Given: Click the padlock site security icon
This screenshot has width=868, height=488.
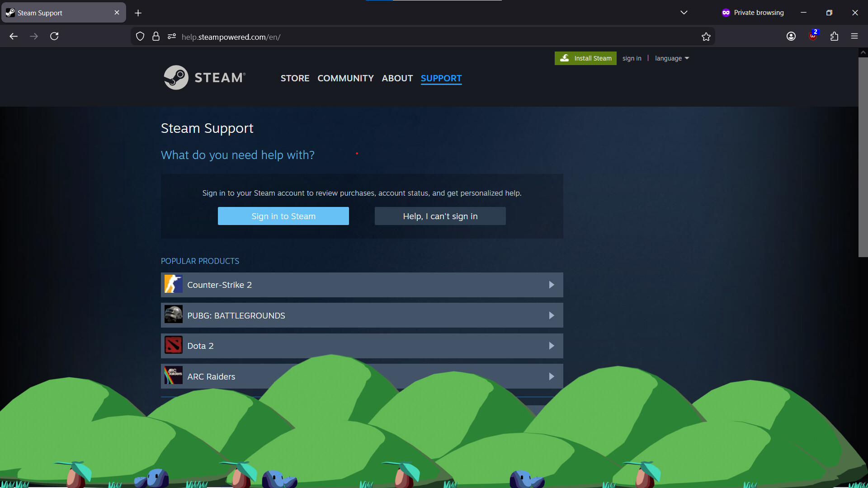Looking at the screenshot, I should [x=156, y=36].
